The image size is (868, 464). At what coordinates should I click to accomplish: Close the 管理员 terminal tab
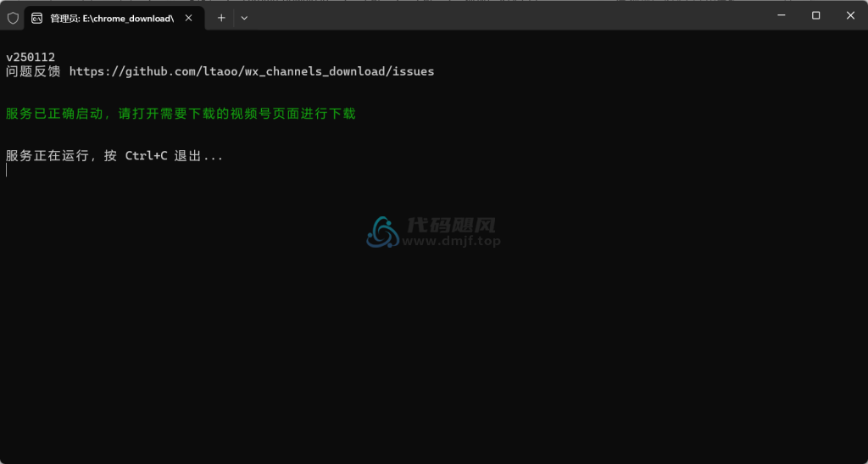click(x=189, y=19)
